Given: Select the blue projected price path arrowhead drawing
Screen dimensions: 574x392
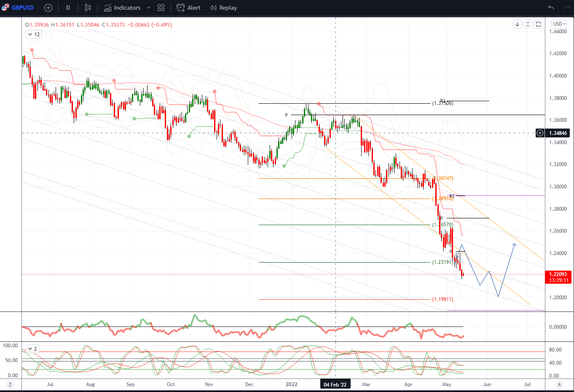Looking at the screenshot, I should point(514,244).
